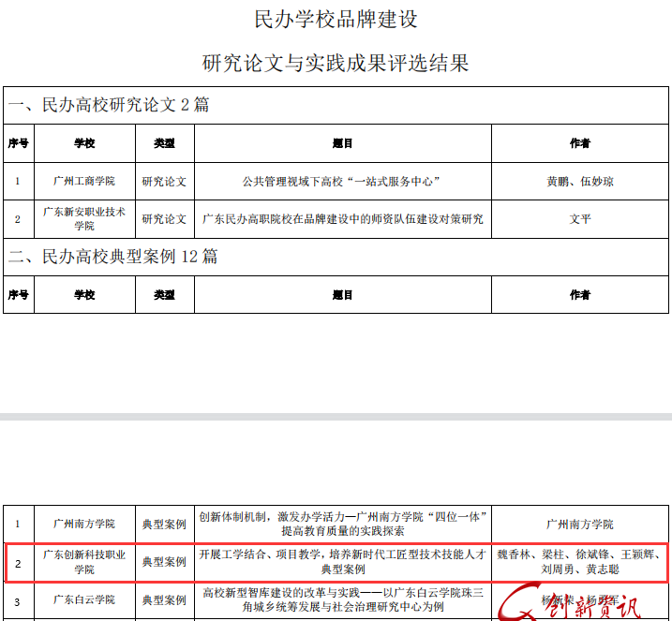
Task: Click '研究论文' type for 广东新安职业技术学院
Action: click(x=165, y=219)
